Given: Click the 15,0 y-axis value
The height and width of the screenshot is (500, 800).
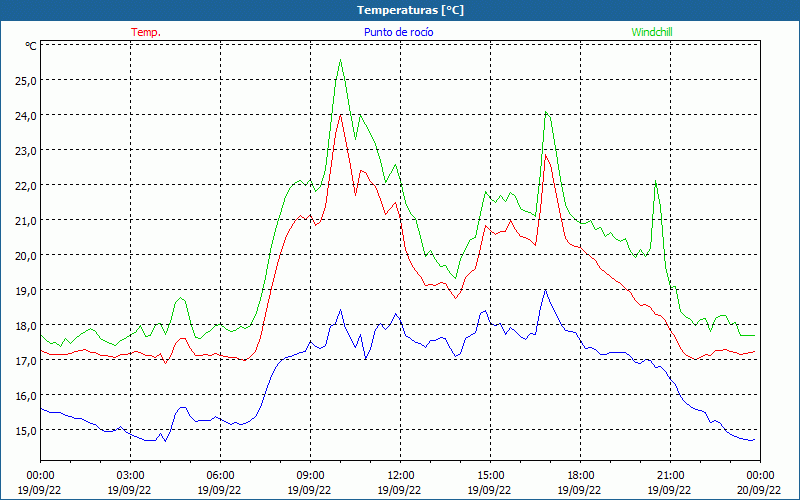Looking at the screenshot, I should click(x=27, y=431).
